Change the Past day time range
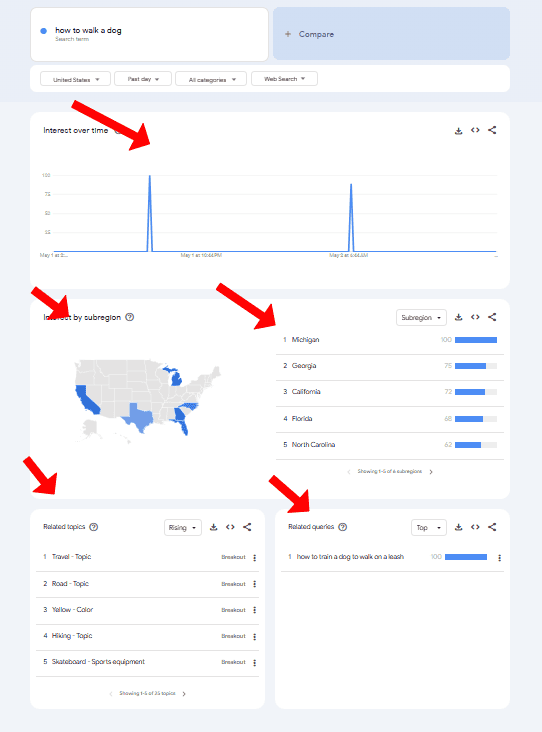Image resolution: width=542 pixels, height=732 pixels. [143, 79]
